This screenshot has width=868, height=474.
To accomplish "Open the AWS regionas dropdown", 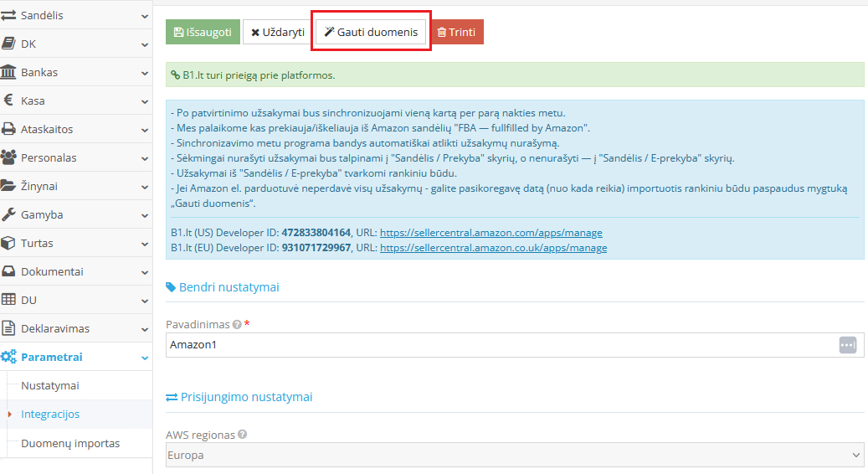I will [514, 456].
